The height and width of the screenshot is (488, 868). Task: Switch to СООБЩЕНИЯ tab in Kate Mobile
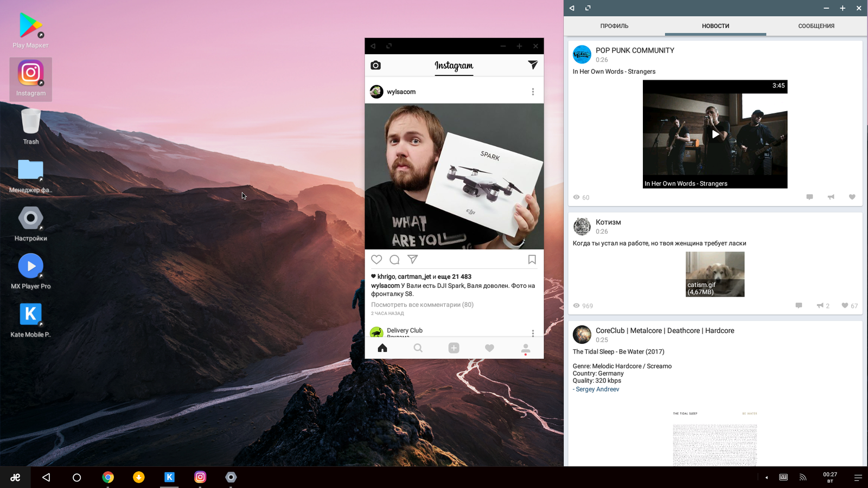816,26
